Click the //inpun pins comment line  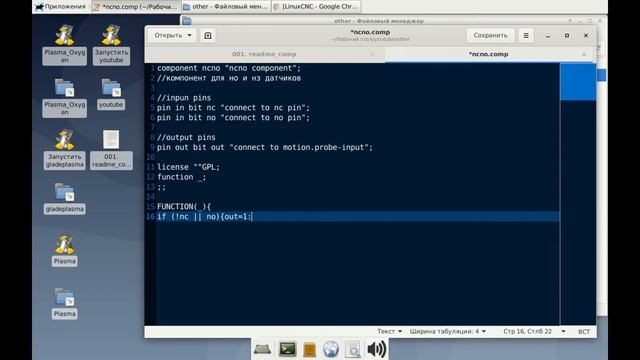pyautogui.click(x=184, y=98)
